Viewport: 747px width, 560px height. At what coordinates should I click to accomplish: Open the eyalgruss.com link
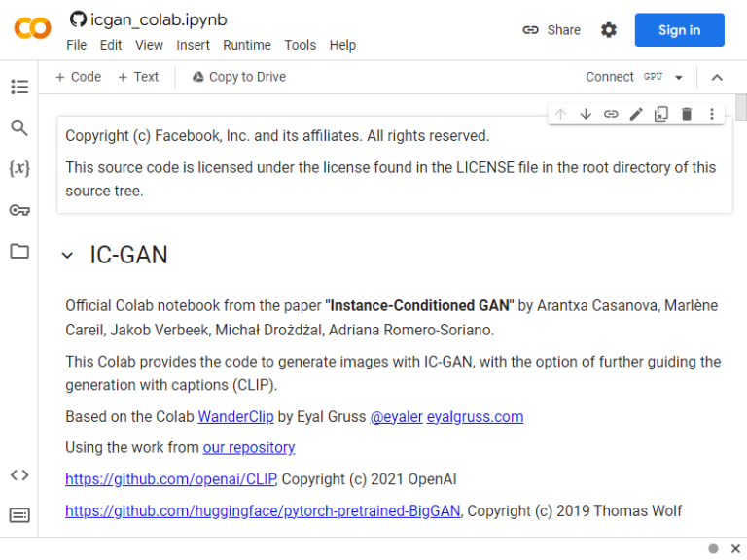pos(475,417)
